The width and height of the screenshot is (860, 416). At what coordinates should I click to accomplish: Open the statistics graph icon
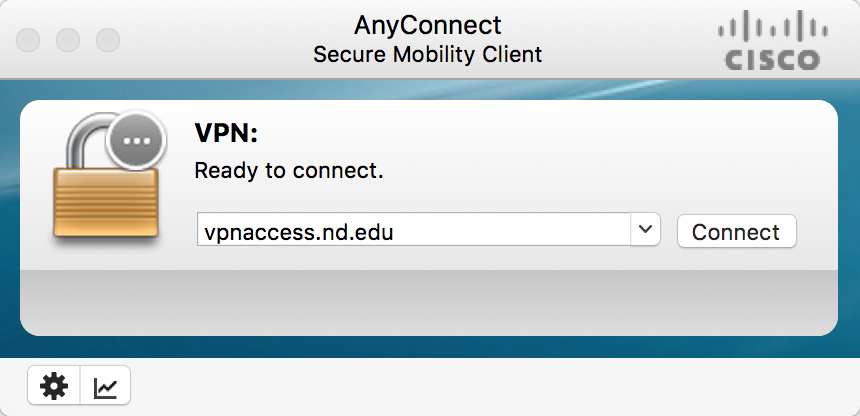105,386
